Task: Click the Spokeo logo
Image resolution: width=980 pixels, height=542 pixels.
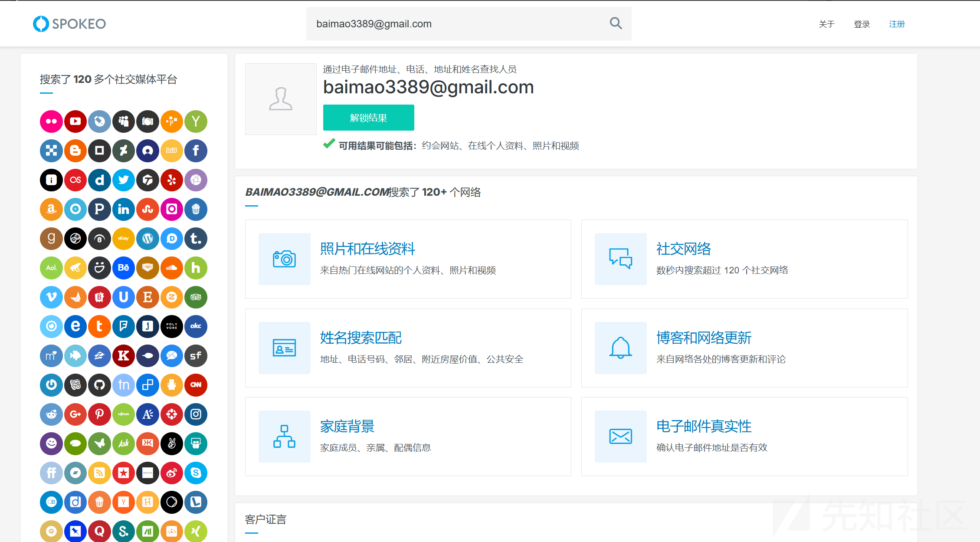Action: coord(69,24)
